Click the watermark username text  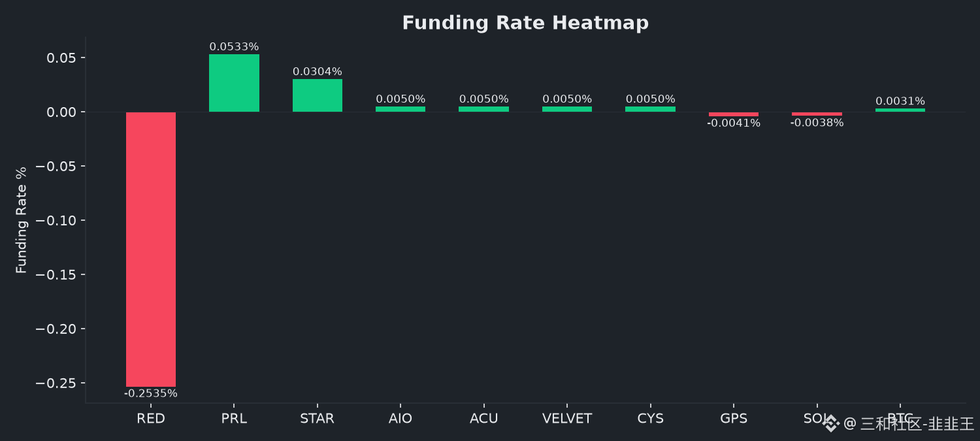pos(909,424)
